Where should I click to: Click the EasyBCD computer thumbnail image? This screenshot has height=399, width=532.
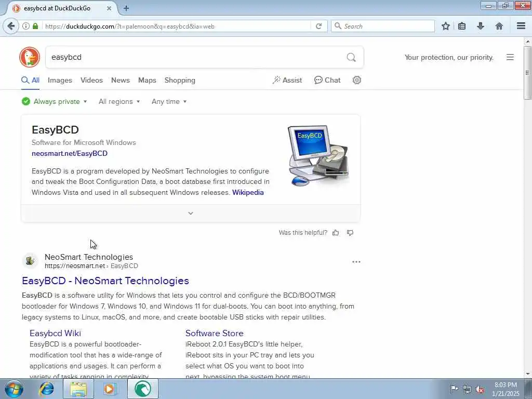coord(318,156)
